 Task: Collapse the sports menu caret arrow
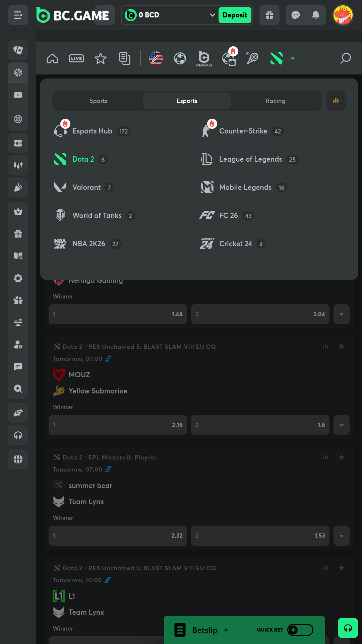(x=293, y=58)
